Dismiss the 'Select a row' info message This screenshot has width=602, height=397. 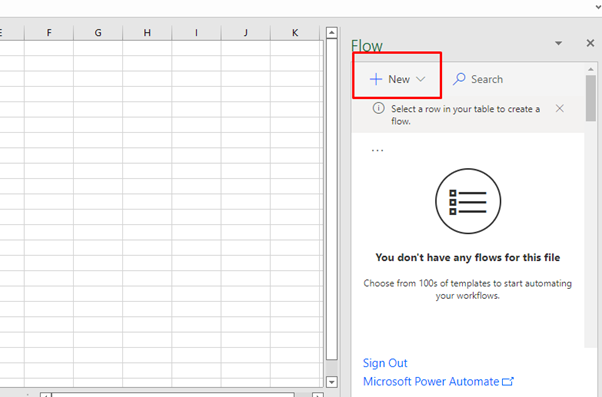click(560, 109)
